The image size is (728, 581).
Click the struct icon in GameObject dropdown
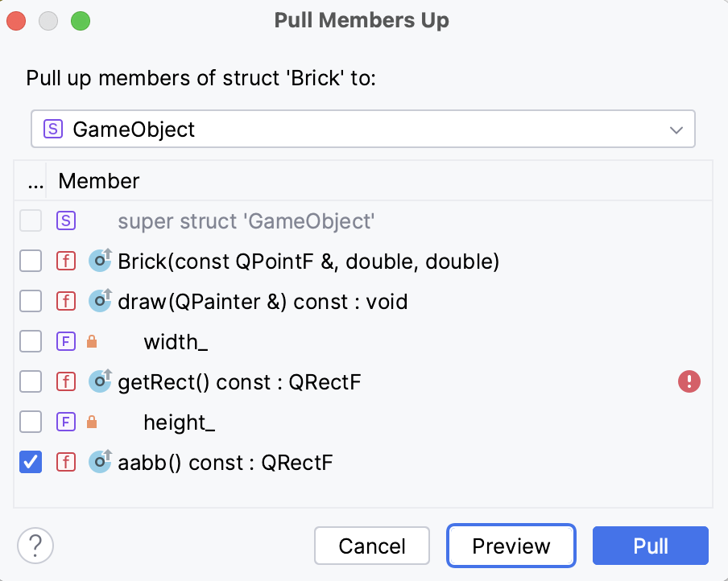(53, 129)
